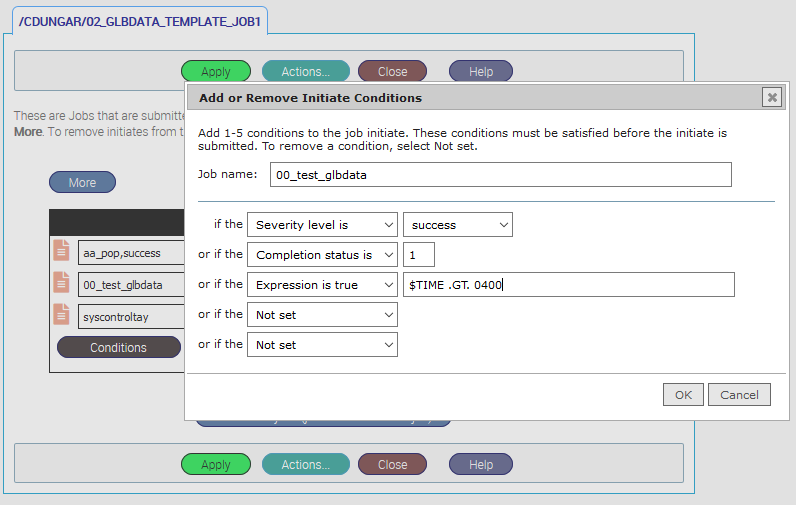This screenshot has height=505, width=796.
Task: Close the Initiate Conditions dialog with X
Action: click(771, 97)
